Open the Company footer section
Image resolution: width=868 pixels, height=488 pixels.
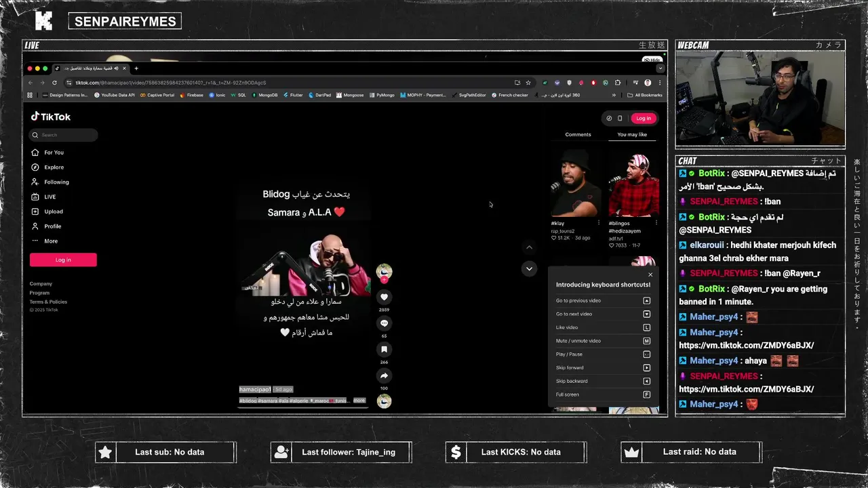tap(41, 284)
